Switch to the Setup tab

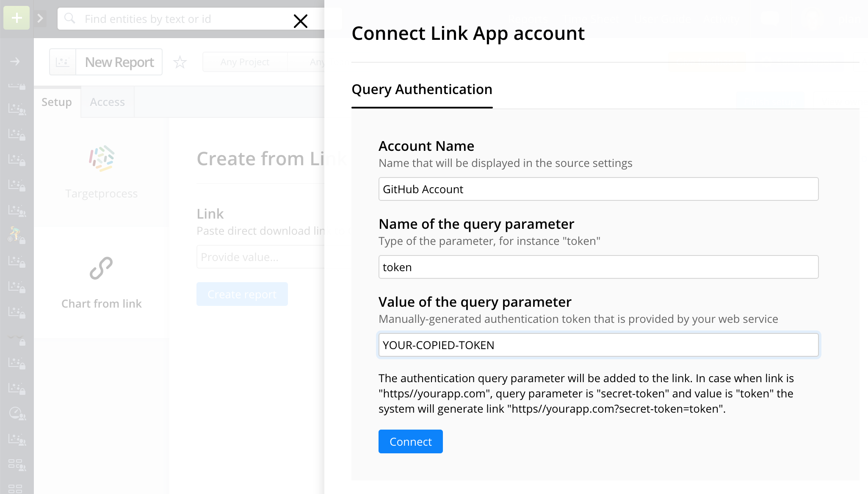[57, 102]
